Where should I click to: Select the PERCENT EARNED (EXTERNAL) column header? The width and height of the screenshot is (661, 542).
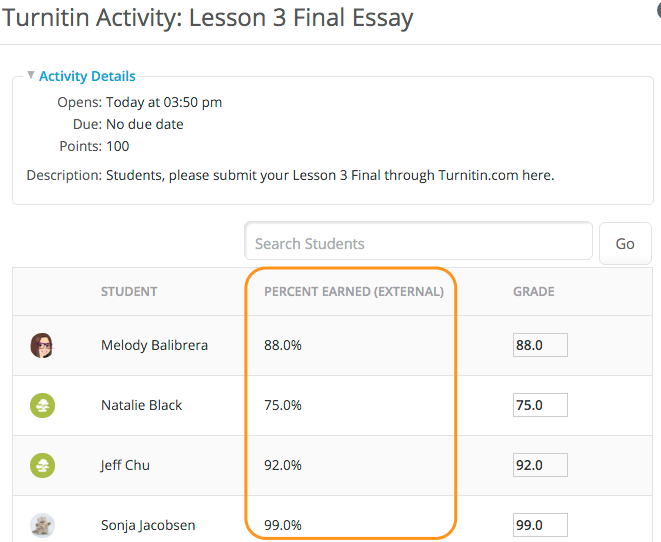point(354,292)
